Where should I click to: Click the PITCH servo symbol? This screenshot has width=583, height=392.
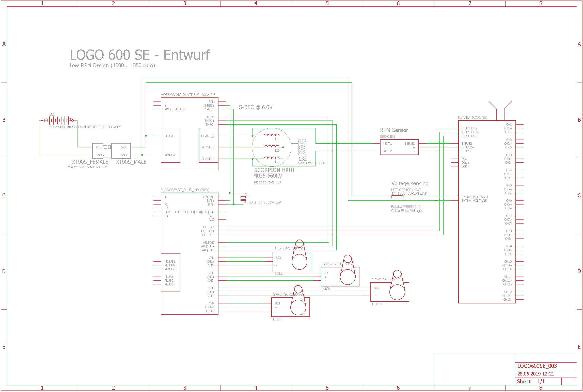point(389,292)
